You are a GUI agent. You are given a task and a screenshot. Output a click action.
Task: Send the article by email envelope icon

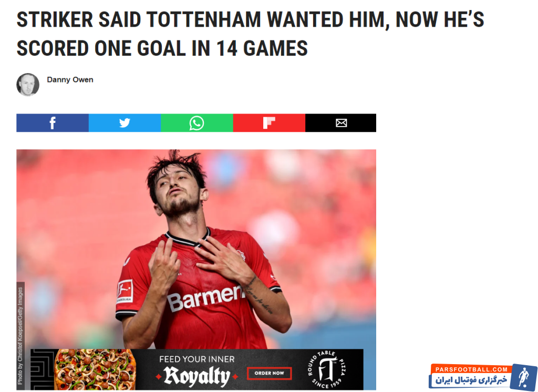(x=340, y=123)
